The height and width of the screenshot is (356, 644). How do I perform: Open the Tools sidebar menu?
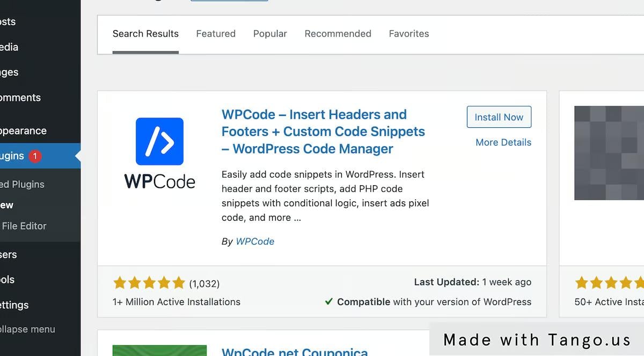click(x=8, y=280)
